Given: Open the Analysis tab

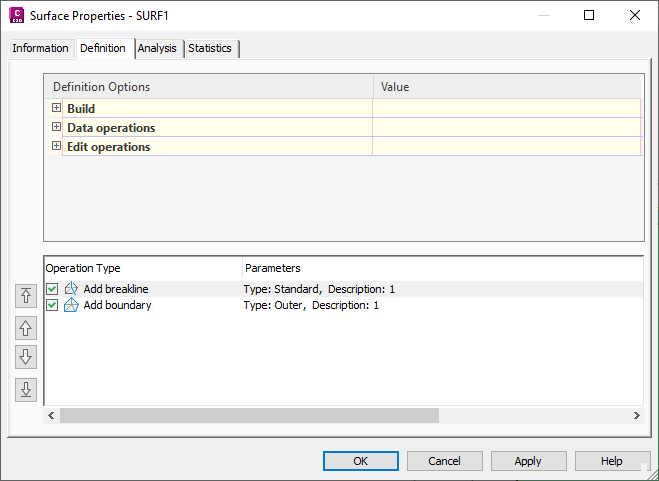Looking at the screenshot, I should 159,48.
